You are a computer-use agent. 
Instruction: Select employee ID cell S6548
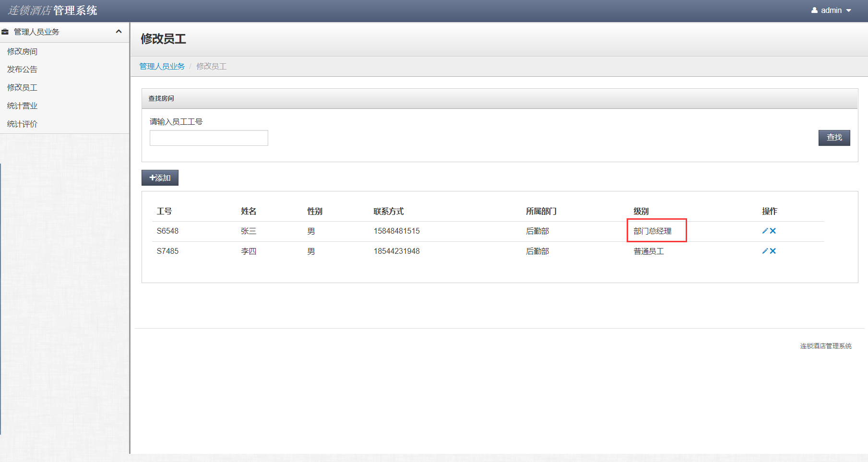[x=167, y=231]
